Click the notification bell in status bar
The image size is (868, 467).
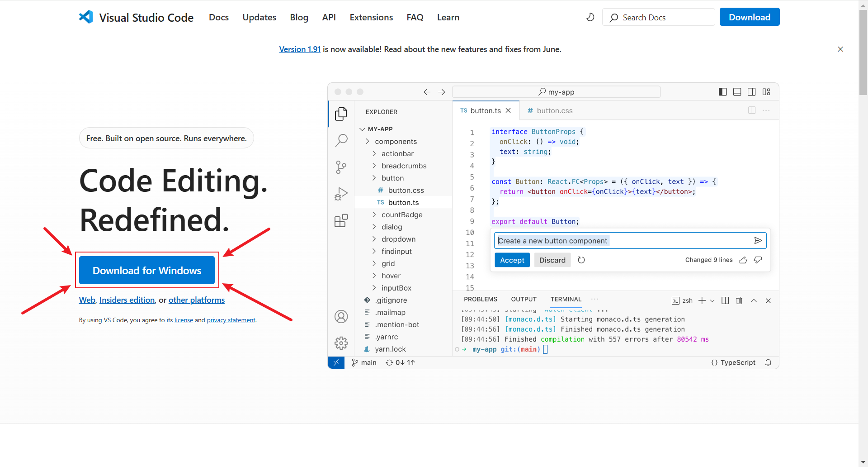(x=768, y=362)
